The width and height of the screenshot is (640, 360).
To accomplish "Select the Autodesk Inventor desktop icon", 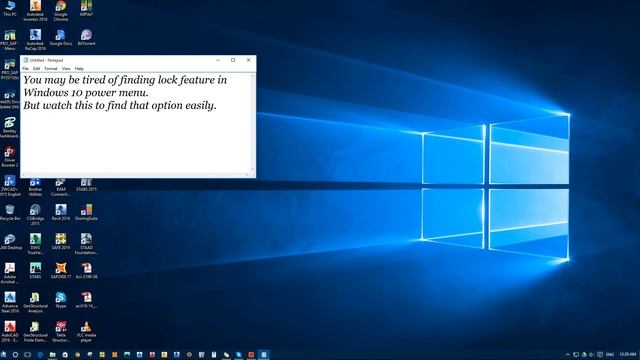I will coord(35,11).
